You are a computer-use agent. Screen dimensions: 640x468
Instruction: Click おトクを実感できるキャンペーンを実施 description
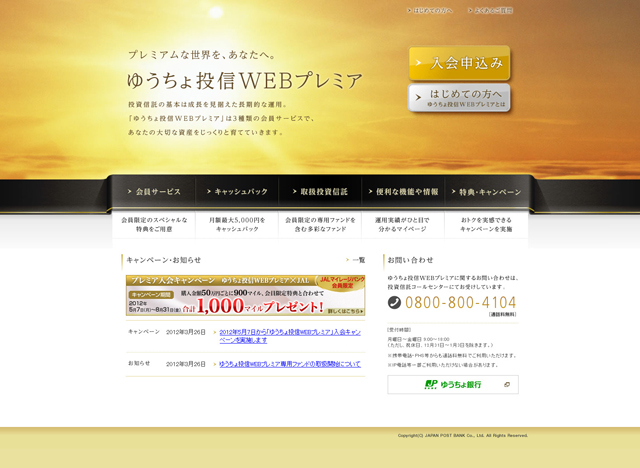[x=486, y=224]
